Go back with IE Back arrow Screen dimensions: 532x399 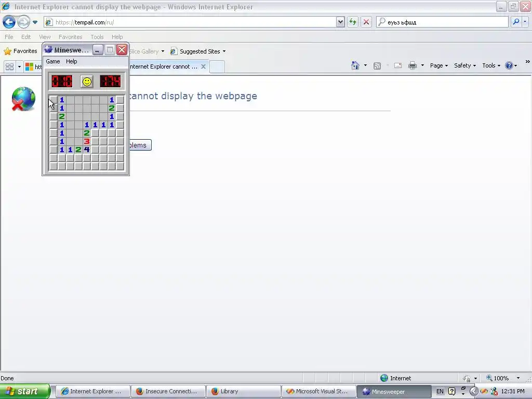(x=9, y=22)
